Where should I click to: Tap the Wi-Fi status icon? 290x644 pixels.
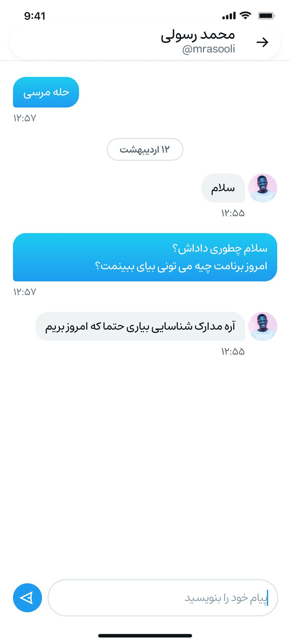pos(246,15)
